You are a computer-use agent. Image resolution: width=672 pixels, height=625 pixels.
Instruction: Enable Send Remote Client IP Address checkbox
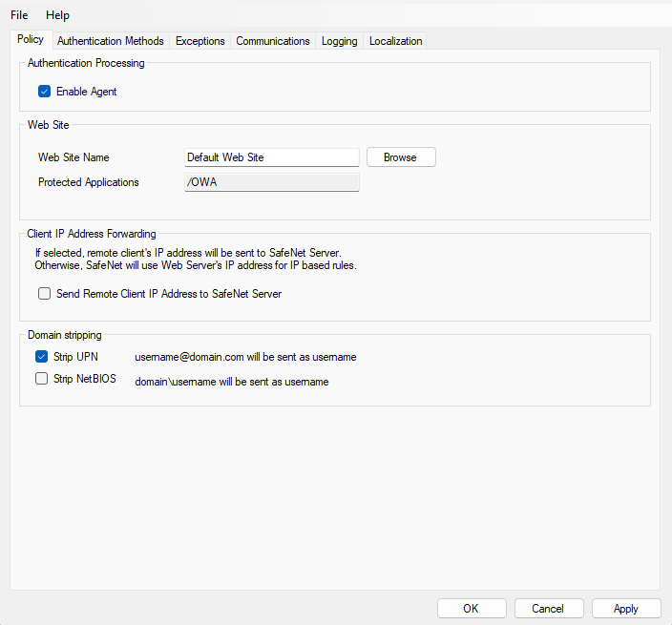pyautogui.click(x=45, y=294)
